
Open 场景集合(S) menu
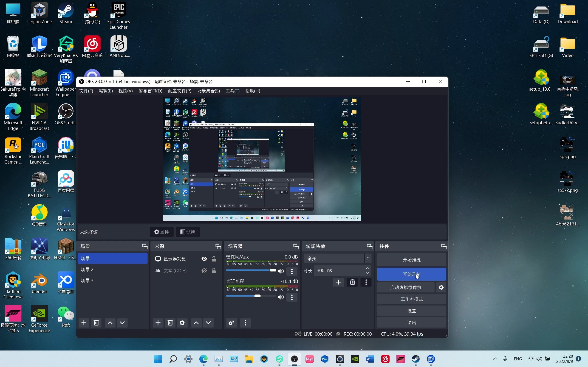click(x=208, y=91)
